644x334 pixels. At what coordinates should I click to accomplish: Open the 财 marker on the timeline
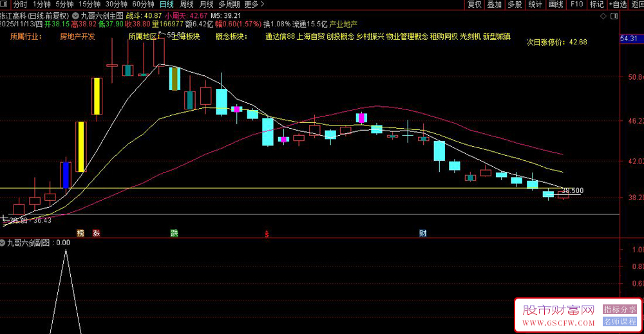[422, 233]
